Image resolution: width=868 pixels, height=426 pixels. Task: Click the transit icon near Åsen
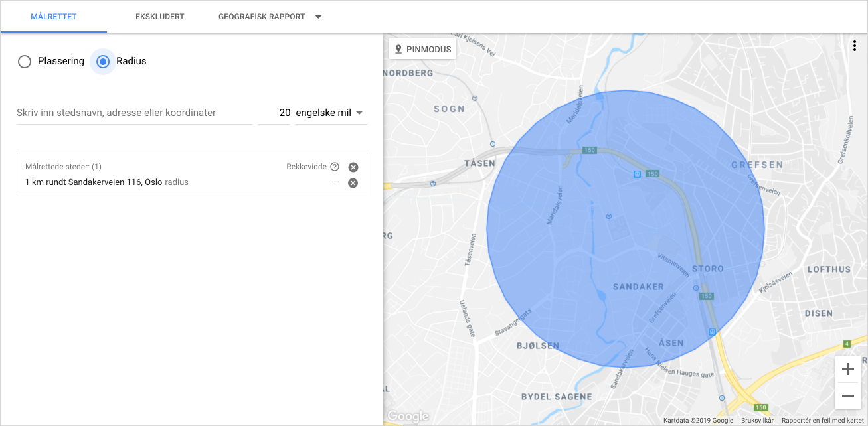click(x=712, y=332)
